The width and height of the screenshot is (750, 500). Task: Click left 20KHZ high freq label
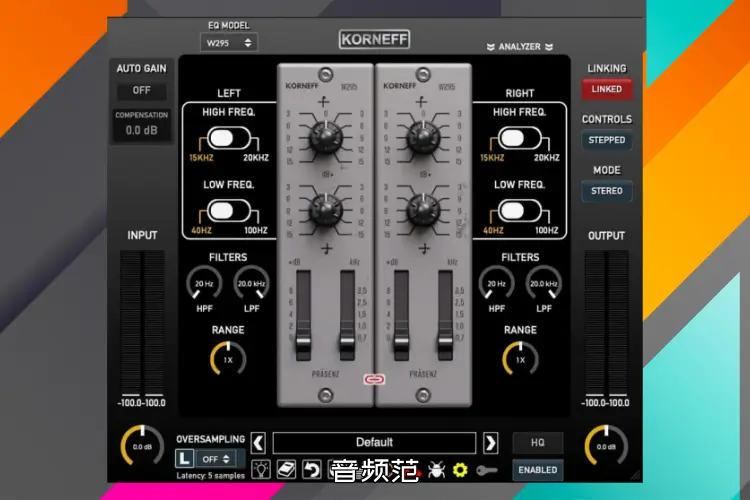[x=256, y=158]
